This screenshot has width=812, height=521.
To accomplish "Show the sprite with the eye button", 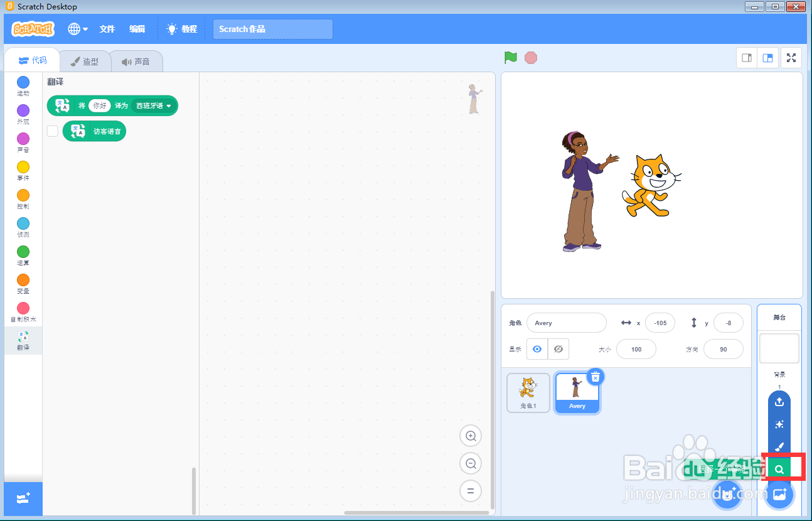I will [x=537, y=349].
